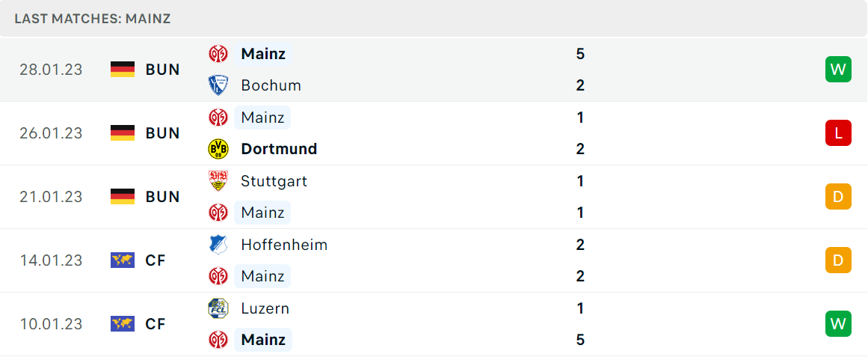868x360 pixels.
Task: Click the red L result badge
Action: pos(838,133)
